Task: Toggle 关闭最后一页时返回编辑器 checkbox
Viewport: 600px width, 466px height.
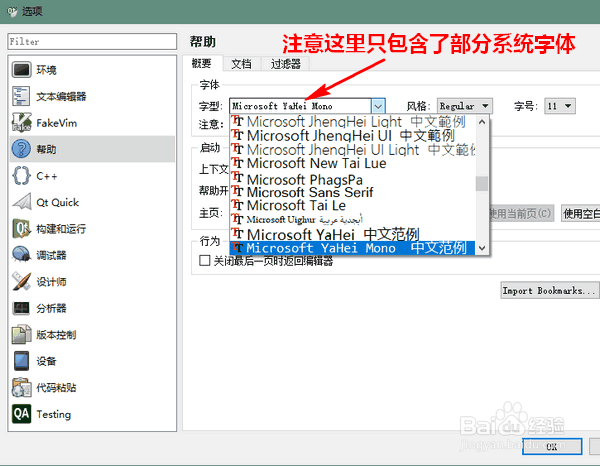Action: click(x=205, y=261)
